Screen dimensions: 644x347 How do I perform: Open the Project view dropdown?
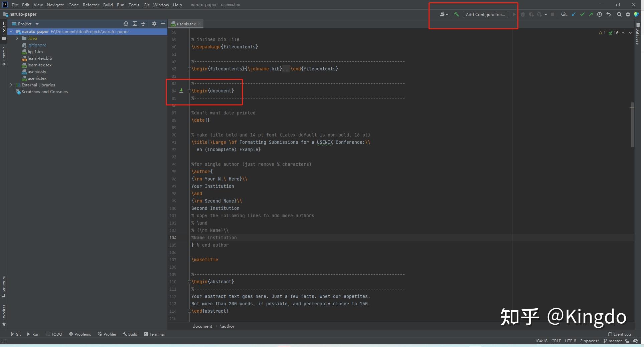pos(37,24)
